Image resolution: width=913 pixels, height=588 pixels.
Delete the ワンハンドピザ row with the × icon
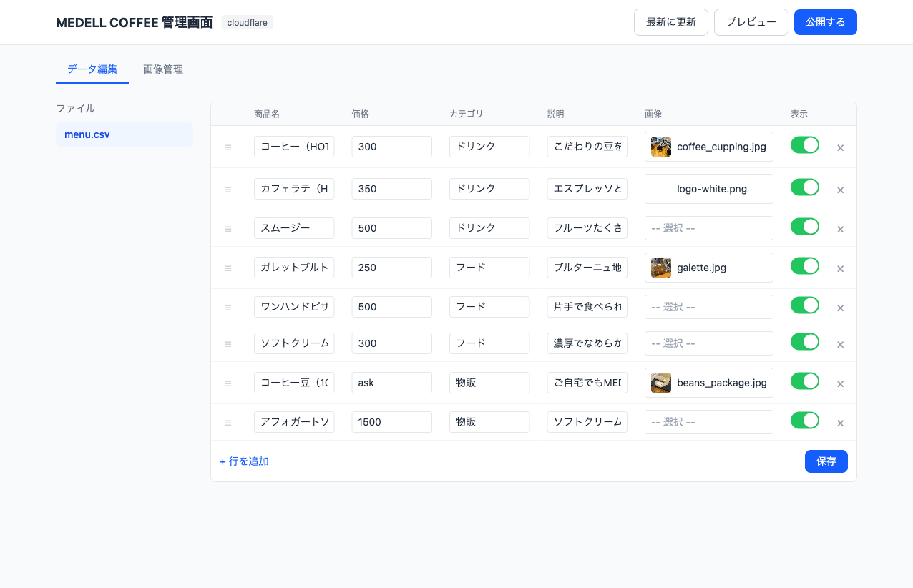click(840, 307)
